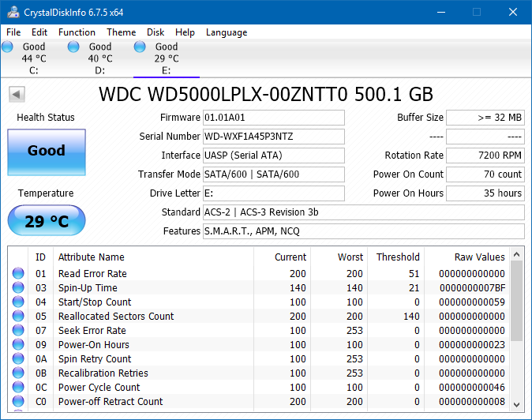Click the Features field S.M.A.R.T., APM, NCQ
Image resolution: width=532 pixels, height=420 pixels.
pyautogui.click(x=364, y=231)
